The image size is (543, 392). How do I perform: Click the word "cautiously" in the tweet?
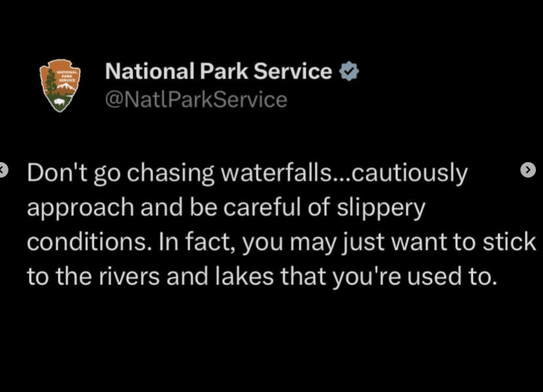(x=409, y=173)
